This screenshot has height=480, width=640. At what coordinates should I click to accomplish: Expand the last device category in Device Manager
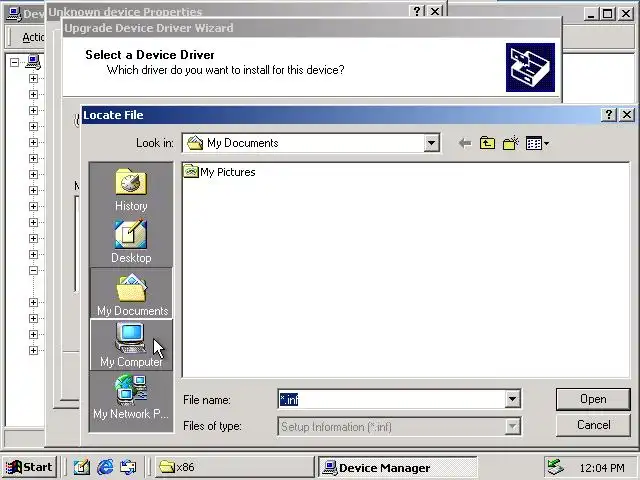click(33, 350)
